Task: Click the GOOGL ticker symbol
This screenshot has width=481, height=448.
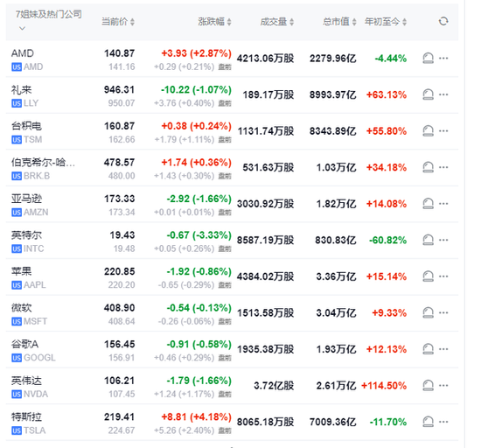Action: [39, 358]
